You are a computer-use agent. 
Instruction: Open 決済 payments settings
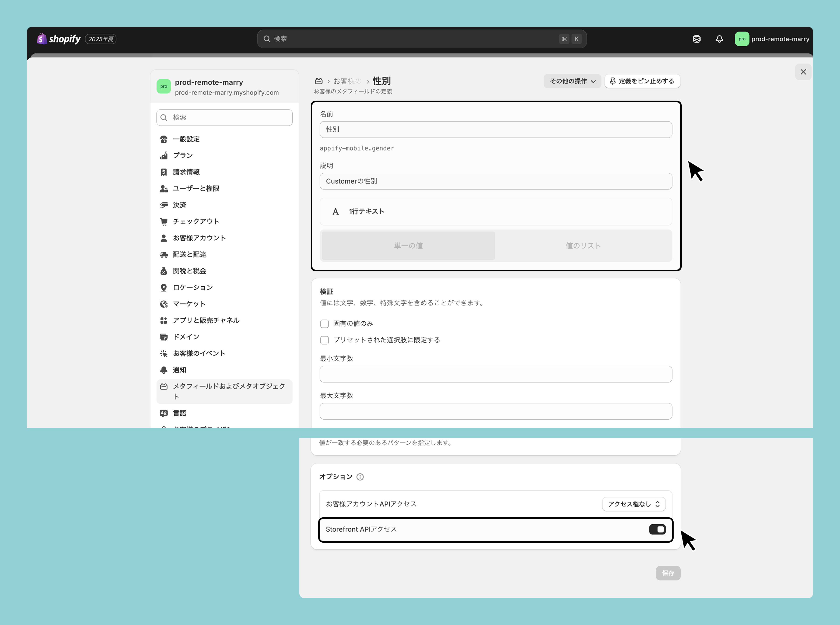pos(179,205)
